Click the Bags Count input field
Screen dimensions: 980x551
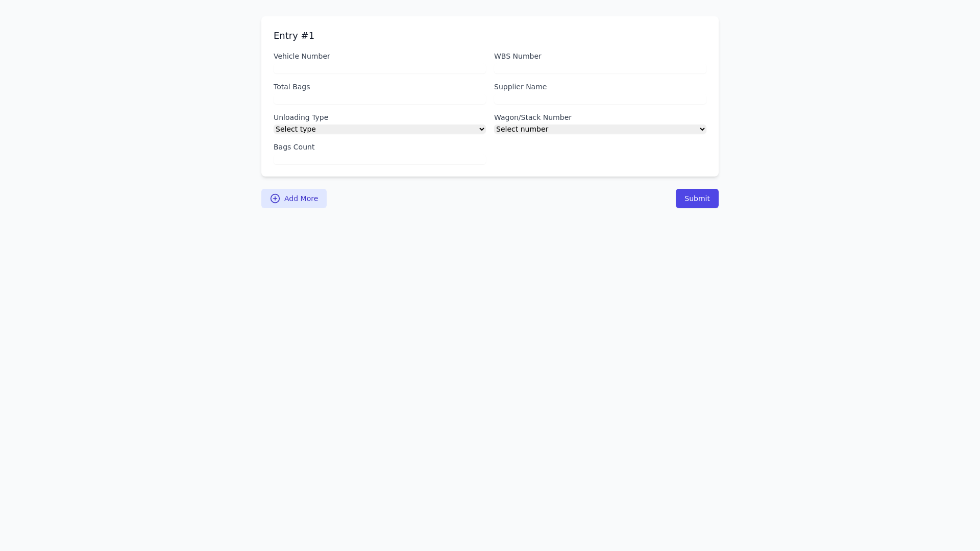click(379, 159)
